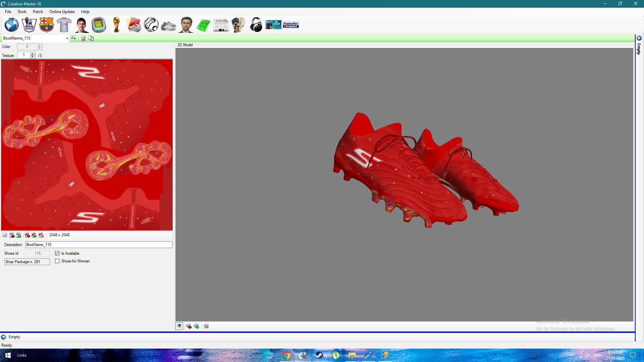The image size is (644, 362).
Task: Expand the Empty side panel arrow on right
Action: pyautogui.click(x=639, y=38)
